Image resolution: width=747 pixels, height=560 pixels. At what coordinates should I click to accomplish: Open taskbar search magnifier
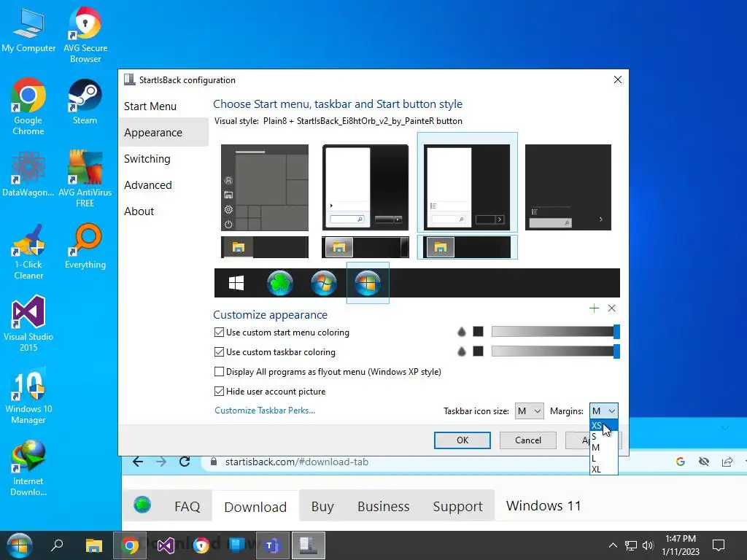[57, 545]
